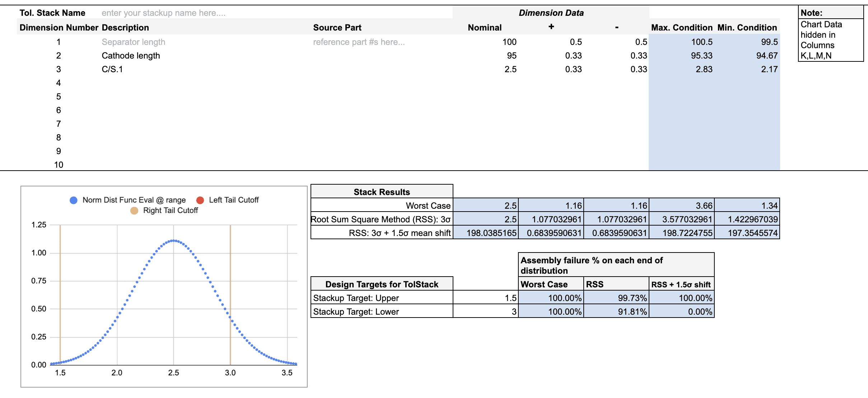This screenshot has width=868, height=398.
Task: Select the Cathode length description cell
Action: 131,56
